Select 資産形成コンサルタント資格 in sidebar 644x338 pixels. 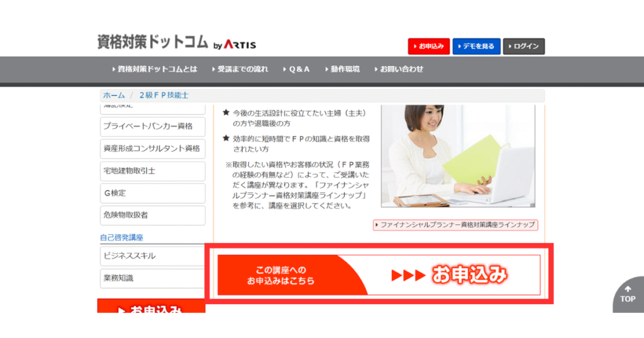pyautogui.click(x=152, y=149)
